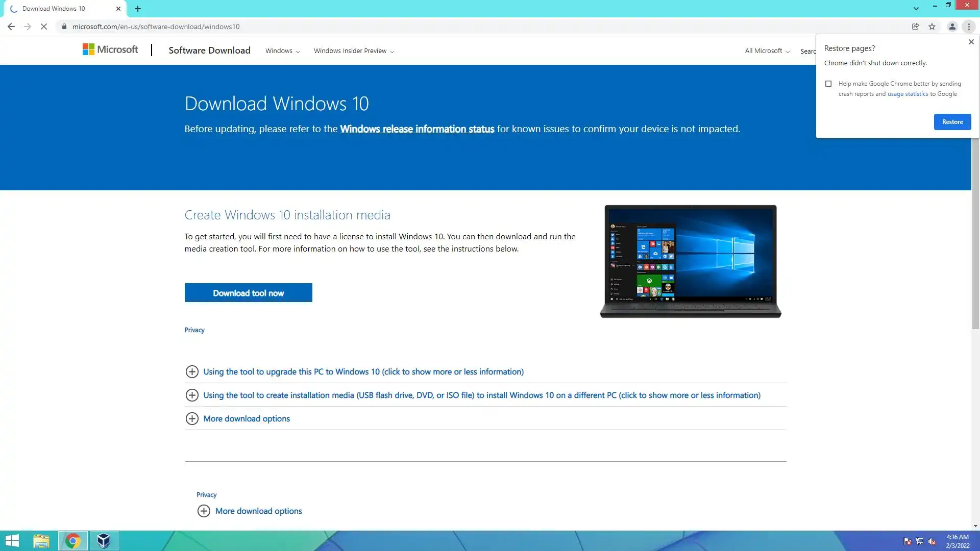
Task: Open VirtualBox from the taskbar
Action: click(x=104, y=541)
